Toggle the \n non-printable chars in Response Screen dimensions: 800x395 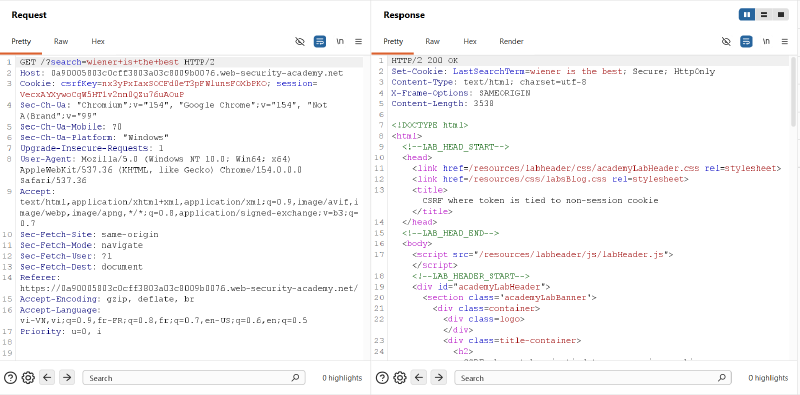[766, 41]
